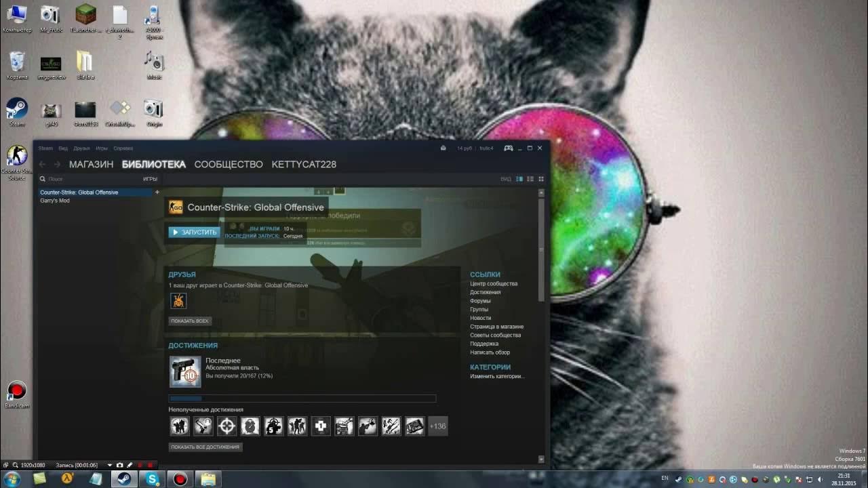Launch game with ЗАПУСТИТЬ button
The height and width of the screenshot is (488, 868).
point(195,232)
